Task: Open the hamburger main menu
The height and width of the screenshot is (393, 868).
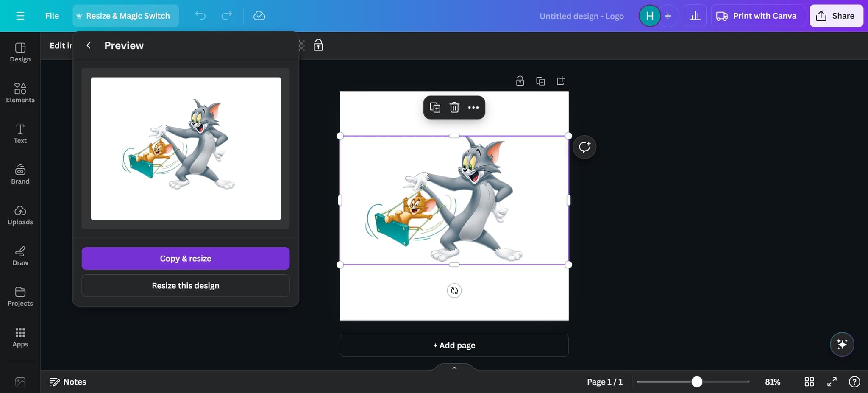Action: tap(20, 16)
